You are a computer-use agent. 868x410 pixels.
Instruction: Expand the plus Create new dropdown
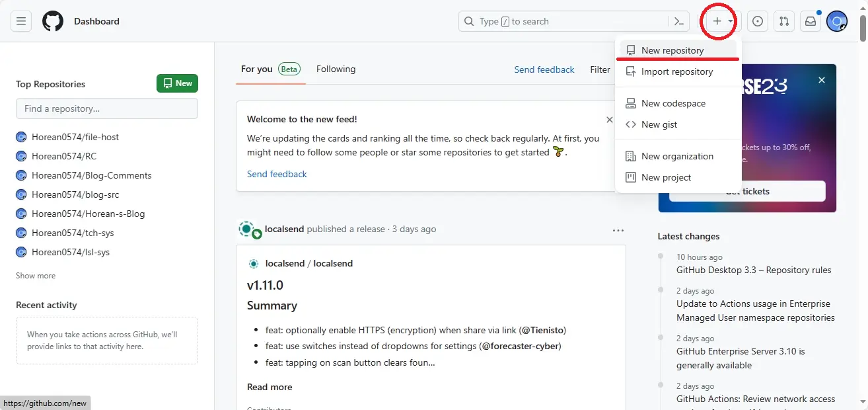pos(722,21)
